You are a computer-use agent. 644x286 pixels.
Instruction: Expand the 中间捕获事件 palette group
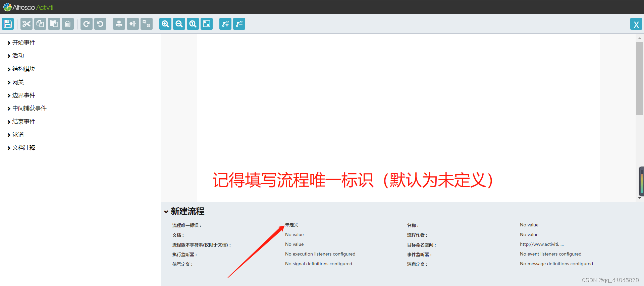click(27, 109)
